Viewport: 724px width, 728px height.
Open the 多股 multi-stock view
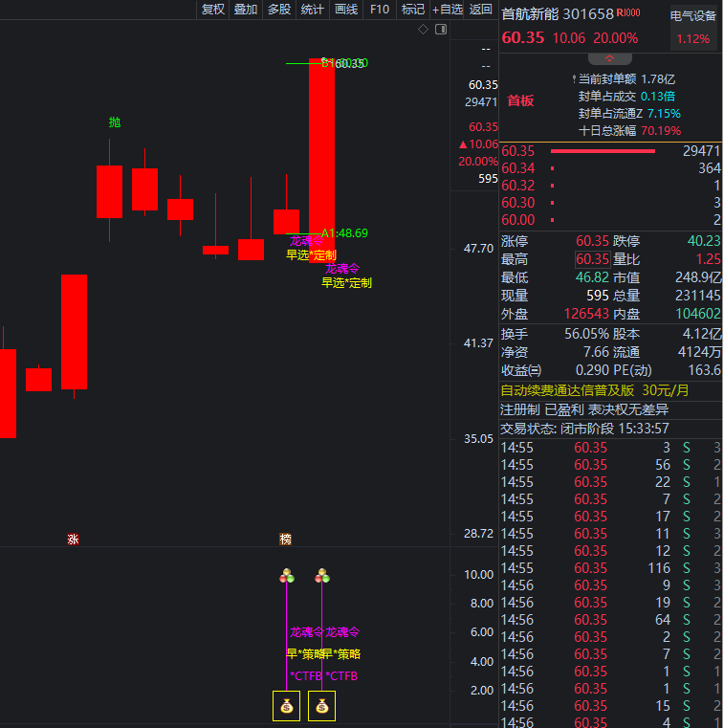(279, 10)
